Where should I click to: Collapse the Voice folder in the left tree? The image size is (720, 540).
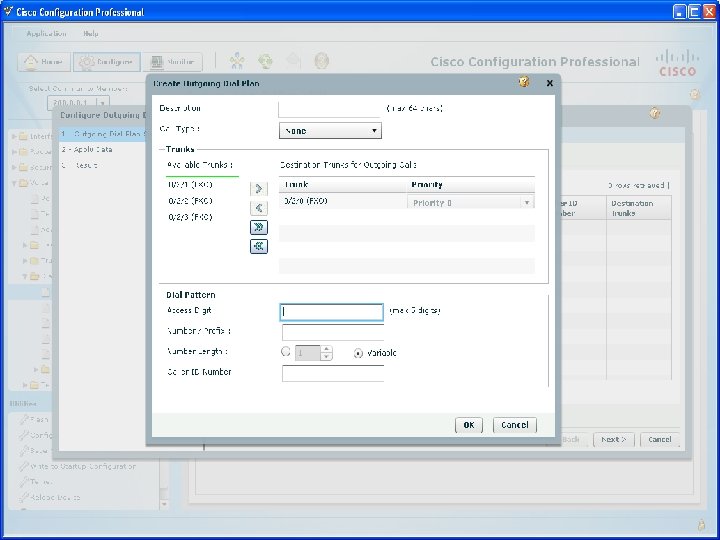point(15,183)
